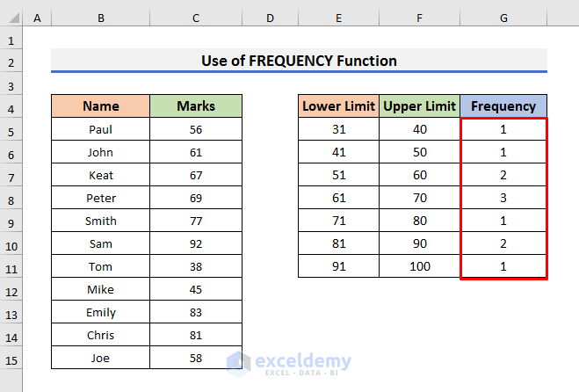Select column E header
The height and width of the screenshot is (392, 579).
[338, 18]
